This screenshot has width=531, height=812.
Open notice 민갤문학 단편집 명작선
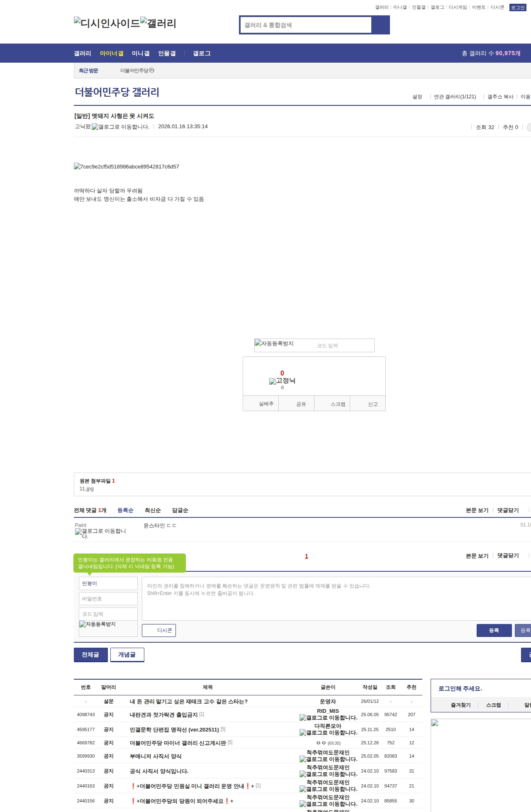174,730
